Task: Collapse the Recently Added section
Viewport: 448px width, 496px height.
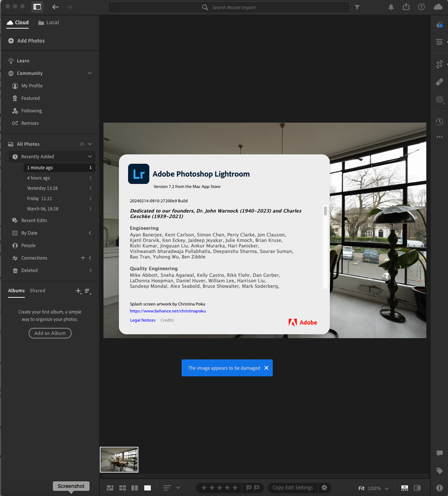Action: (90, 156)
